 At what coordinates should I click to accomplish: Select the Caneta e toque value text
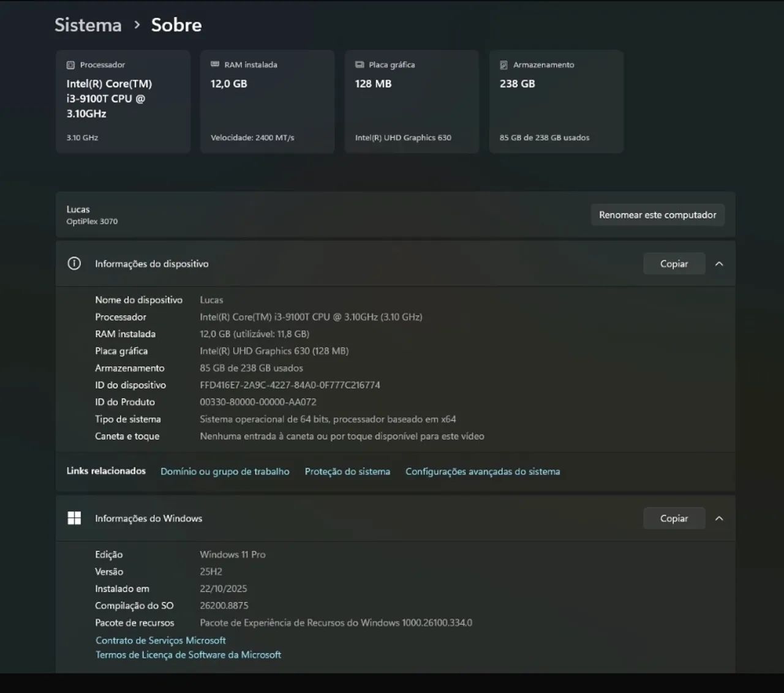(x=342, y=436)
